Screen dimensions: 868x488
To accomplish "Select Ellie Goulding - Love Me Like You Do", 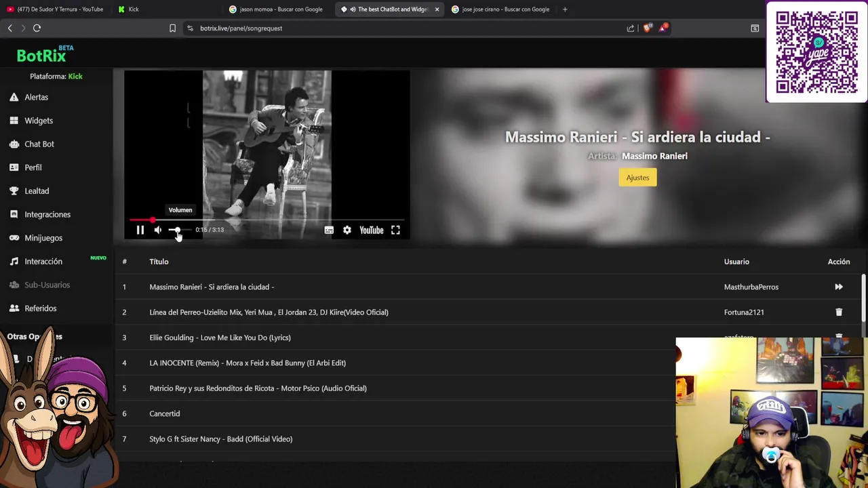I will coord(220,338).
